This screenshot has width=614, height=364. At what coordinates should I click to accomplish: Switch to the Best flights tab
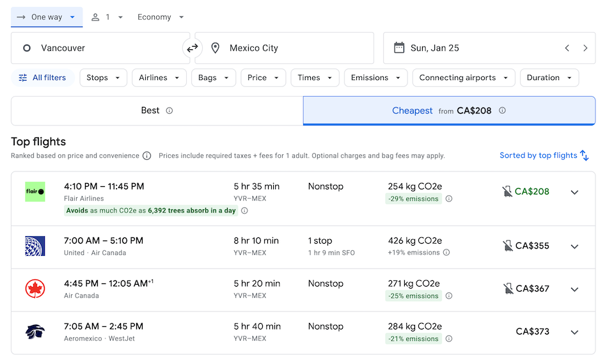157,111
